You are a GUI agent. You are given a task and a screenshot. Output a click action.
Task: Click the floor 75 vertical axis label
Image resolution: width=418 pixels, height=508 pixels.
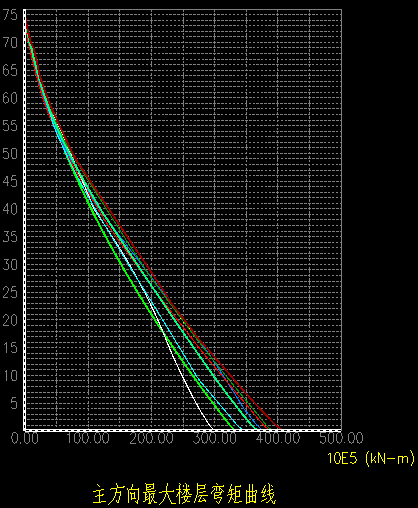click(x=10, y=15)
